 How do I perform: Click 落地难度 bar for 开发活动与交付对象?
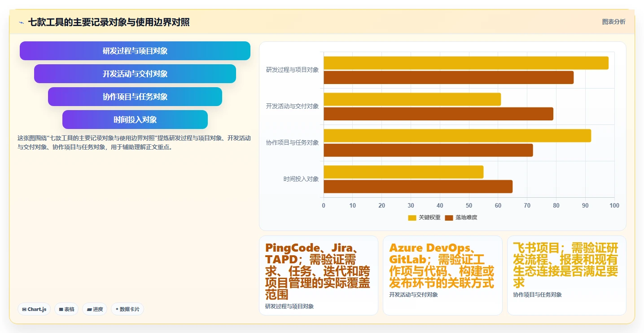(438, 114)
